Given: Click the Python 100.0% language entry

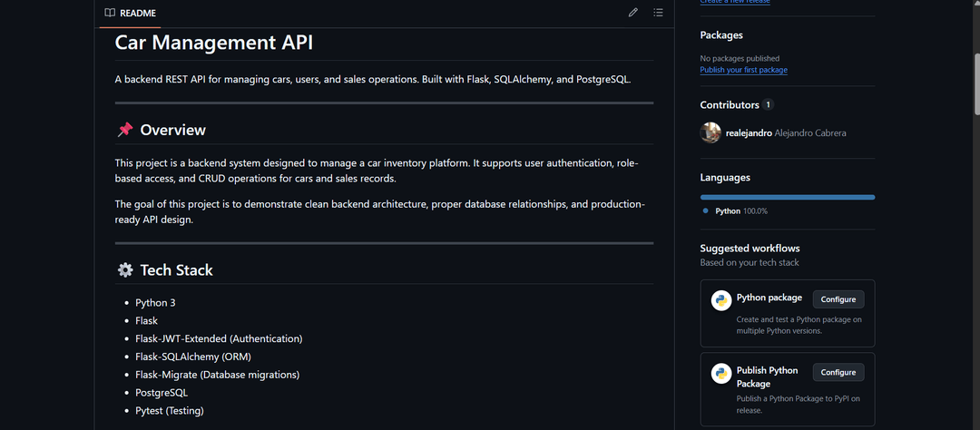Looking at the screenshot, I should [736, 211].
